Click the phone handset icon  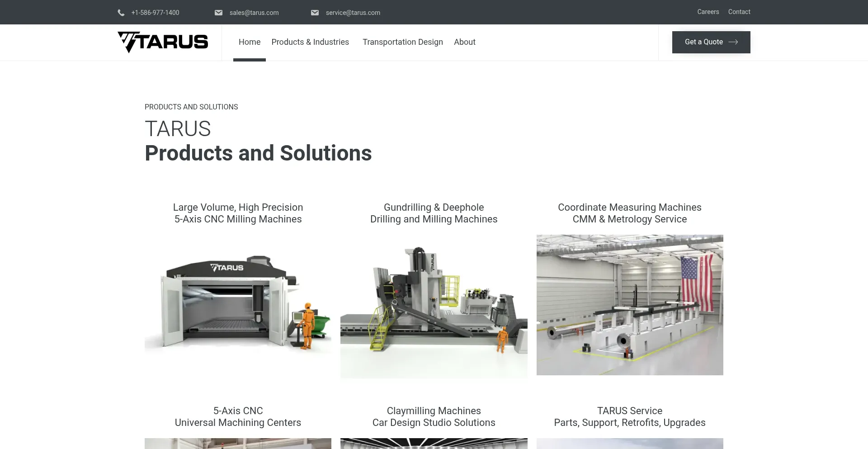pos(121,13)
